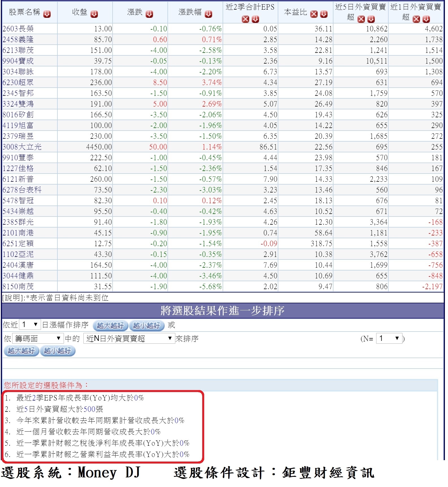
Task: Open stock link 5478智冠
Action: [18, 200]
